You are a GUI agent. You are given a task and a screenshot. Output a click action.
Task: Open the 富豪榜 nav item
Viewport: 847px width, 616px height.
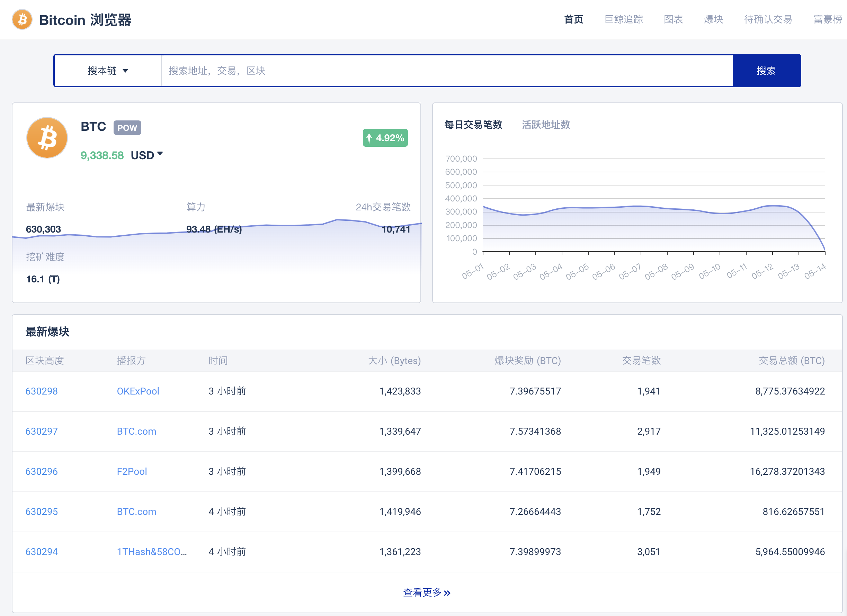click(828, 19)
